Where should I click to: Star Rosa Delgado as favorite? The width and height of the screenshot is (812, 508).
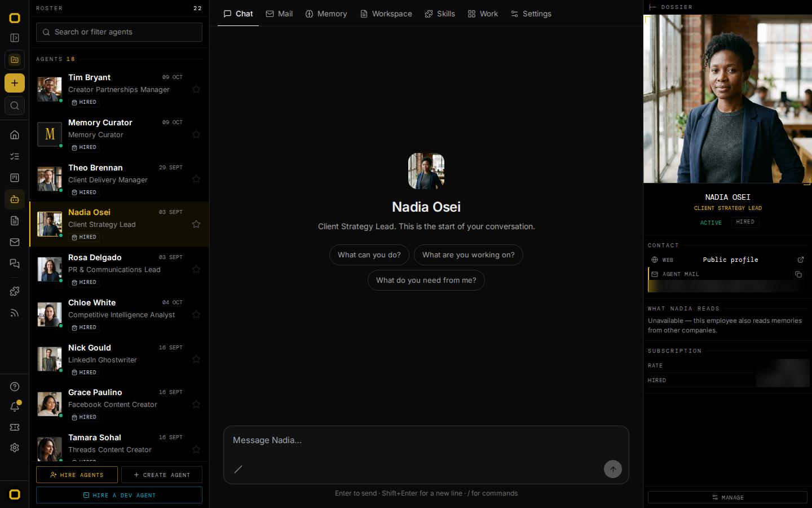(196, 269)
